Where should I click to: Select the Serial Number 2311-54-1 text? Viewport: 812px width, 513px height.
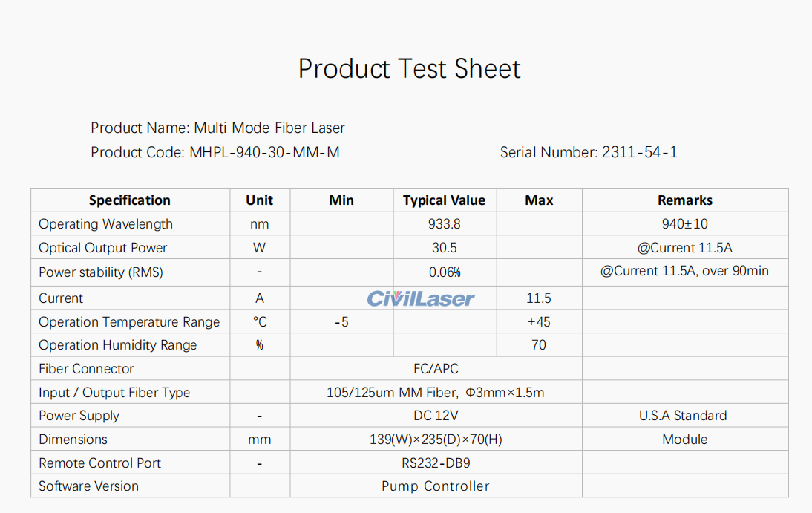pos(589,152)
